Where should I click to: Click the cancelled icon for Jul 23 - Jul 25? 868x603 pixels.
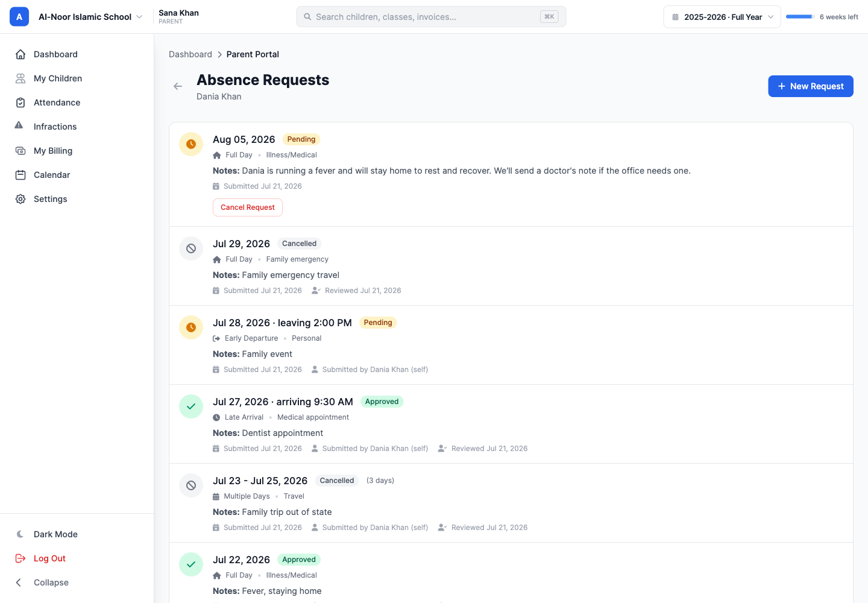coord(191,485)
